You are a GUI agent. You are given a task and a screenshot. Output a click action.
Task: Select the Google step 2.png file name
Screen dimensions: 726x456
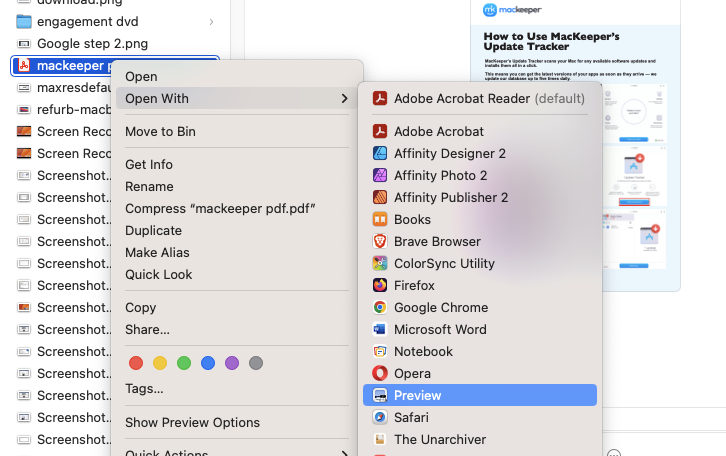coord(92,44)
